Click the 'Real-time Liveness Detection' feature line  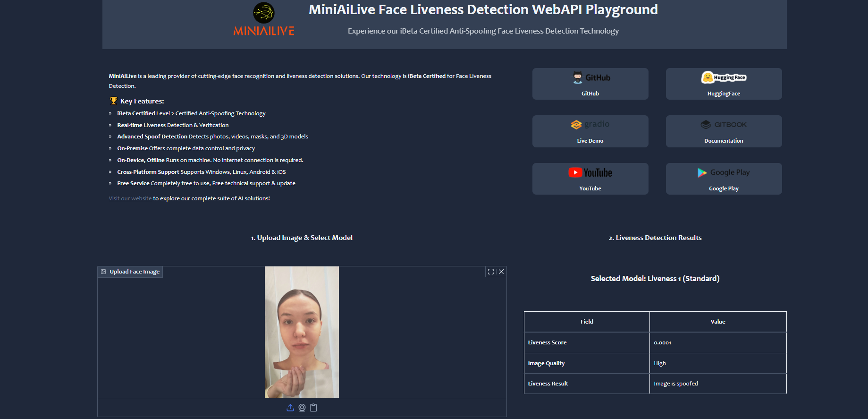click(173, 125)
